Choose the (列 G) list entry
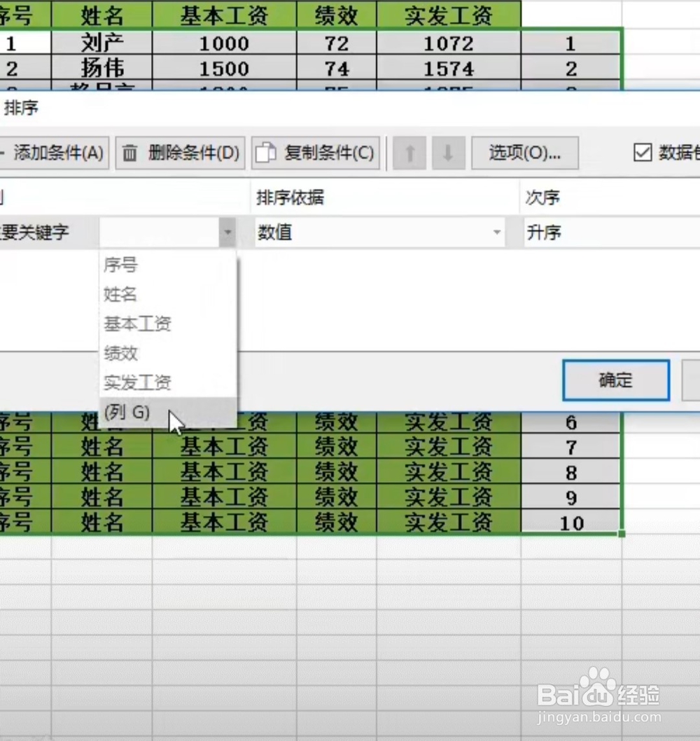This screenshot has height=741, width=700. pyautogui.click(x=128, y=413)
